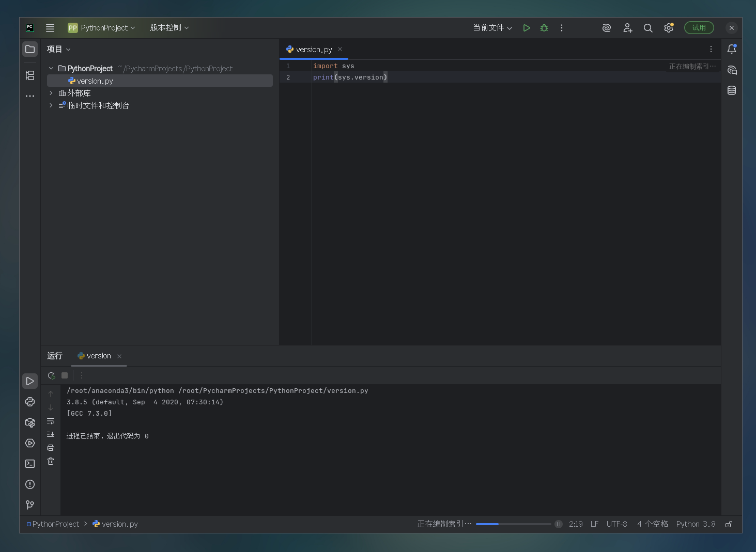Open editor tab options ellipsis menu
The width and height of the screenshot is (756, 552).
pos(711,49)
